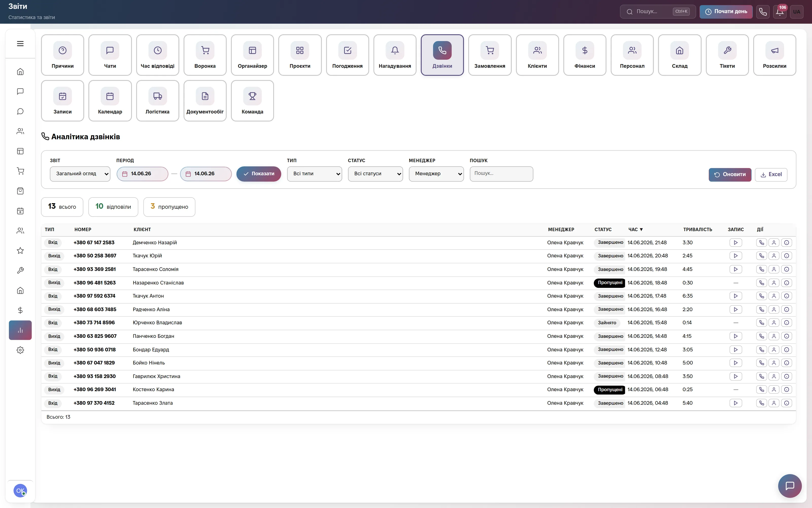Click the global search box in header
This screenshot has width=812, height=508.
[x=658, y=12]
